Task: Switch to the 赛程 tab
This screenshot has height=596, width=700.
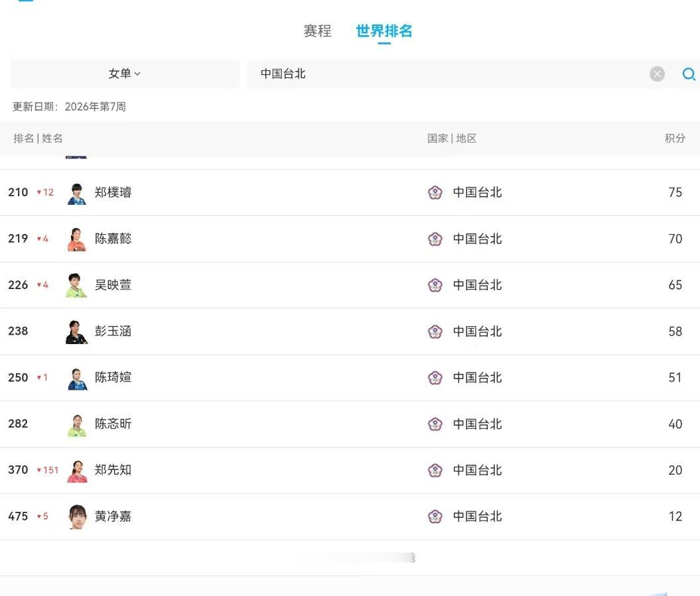Action: coord(317,31)
